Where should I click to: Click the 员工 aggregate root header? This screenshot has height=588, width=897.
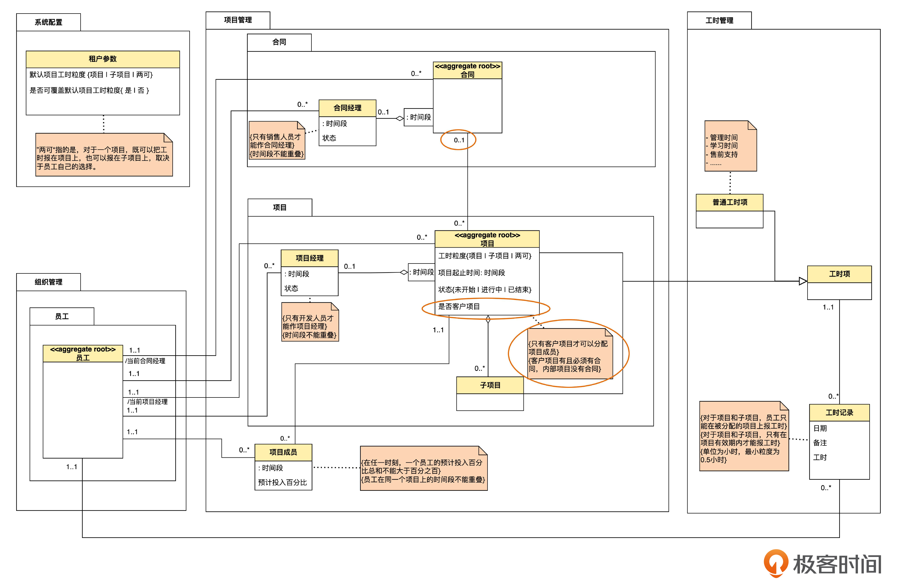(83, 353)
